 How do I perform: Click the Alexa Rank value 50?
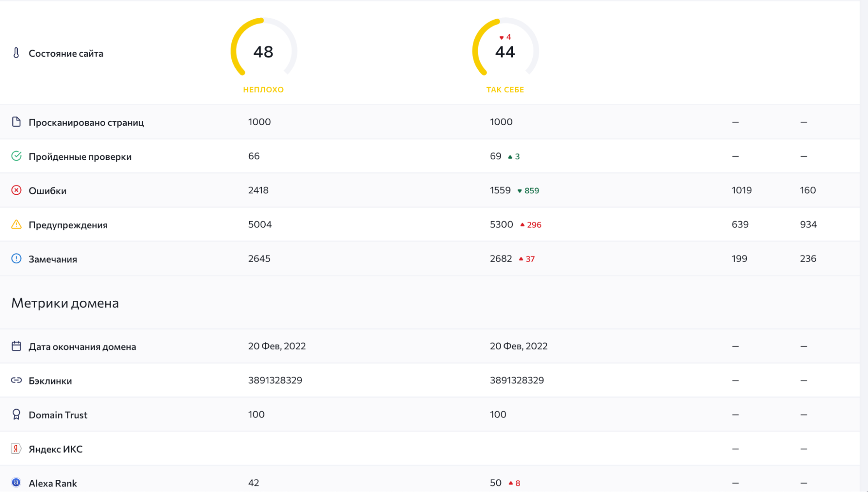click(x=496, y=482)
